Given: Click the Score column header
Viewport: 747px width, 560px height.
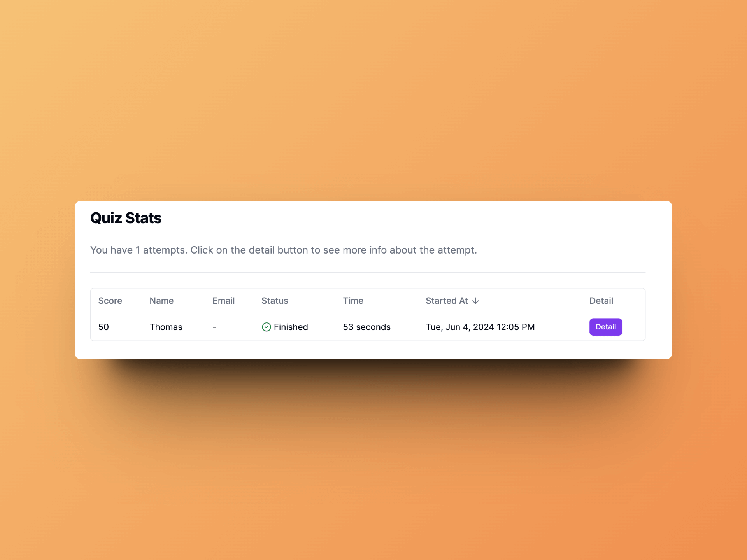Looking at the screenshot, I should coord(110,301).
